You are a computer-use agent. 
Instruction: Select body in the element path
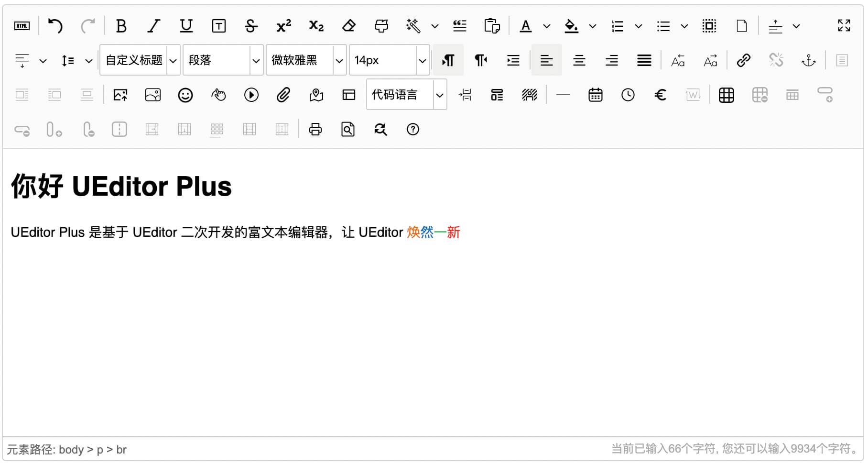point(72,449)
